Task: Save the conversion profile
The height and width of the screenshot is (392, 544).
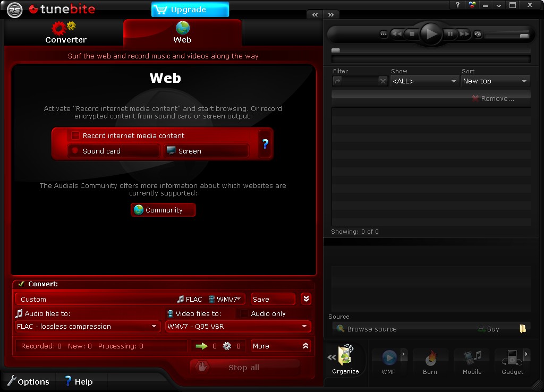Action: 273,299
